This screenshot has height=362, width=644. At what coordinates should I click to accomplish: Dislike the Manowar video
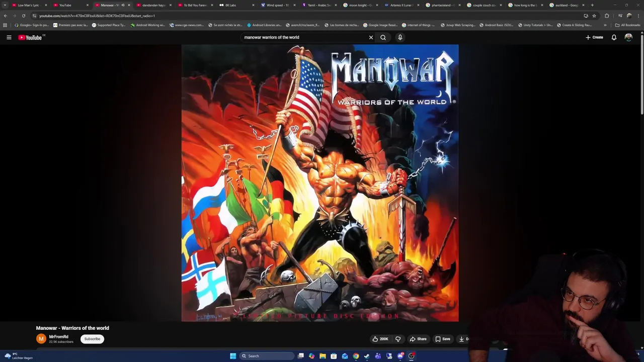398,339
